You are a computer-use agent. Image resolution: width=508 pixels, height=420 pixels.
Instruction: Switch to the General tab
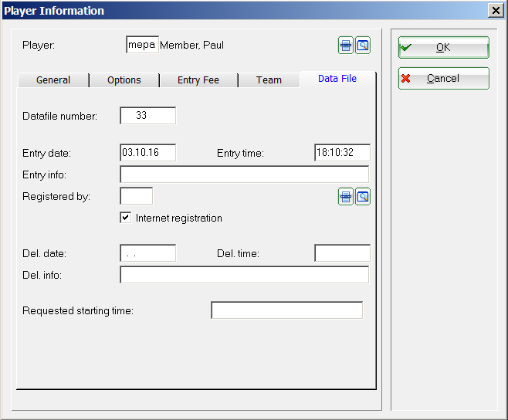(52, 80)
